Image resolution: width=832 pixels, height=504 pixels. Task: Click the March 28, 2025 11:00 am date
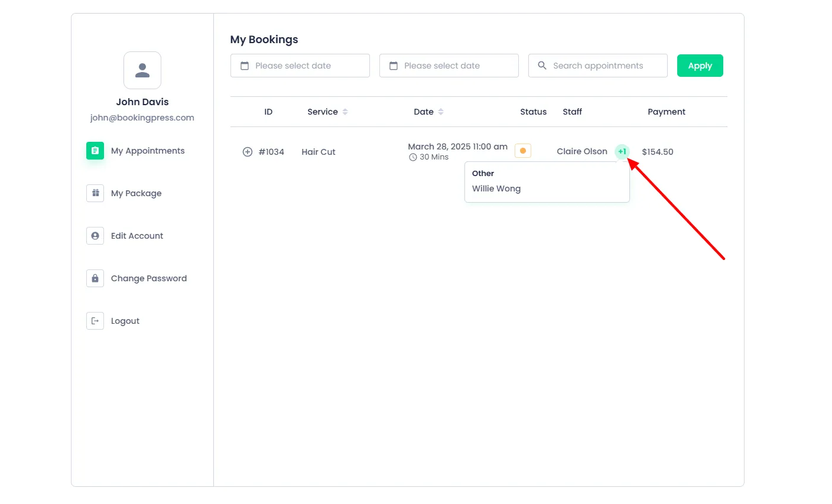[x=458, y=147]
